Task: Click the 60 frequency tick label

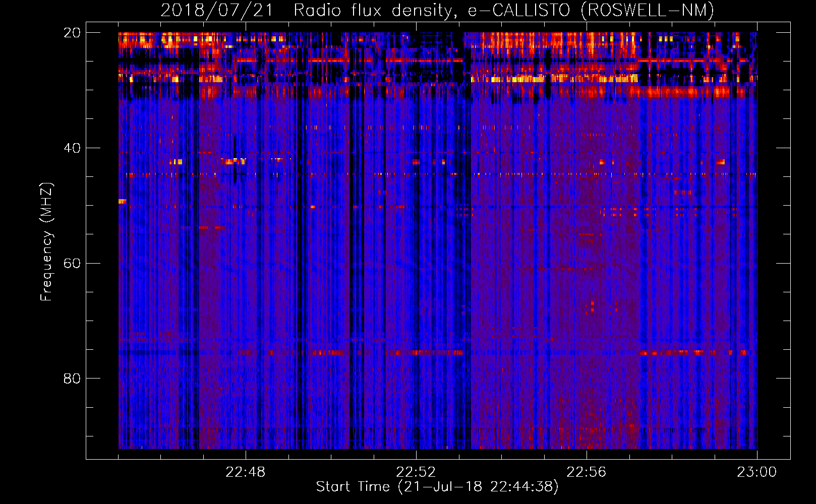Action: click(x=72, y=264)
